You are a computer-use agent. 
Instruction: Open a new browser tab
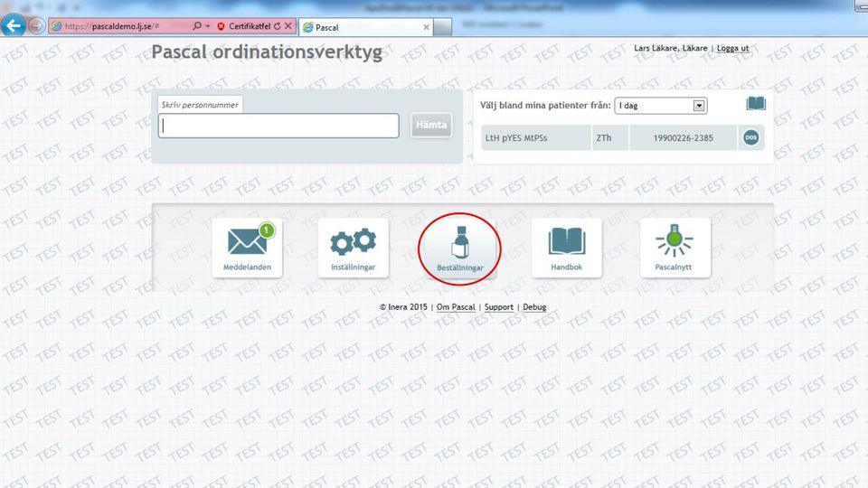(442, 27)
